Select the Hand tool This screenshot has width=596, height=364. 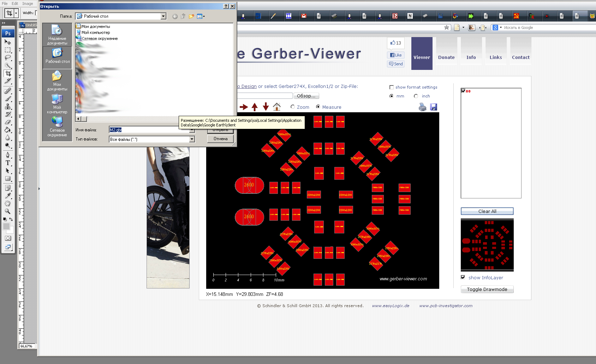pyautogui.click(x=8, y=203)
